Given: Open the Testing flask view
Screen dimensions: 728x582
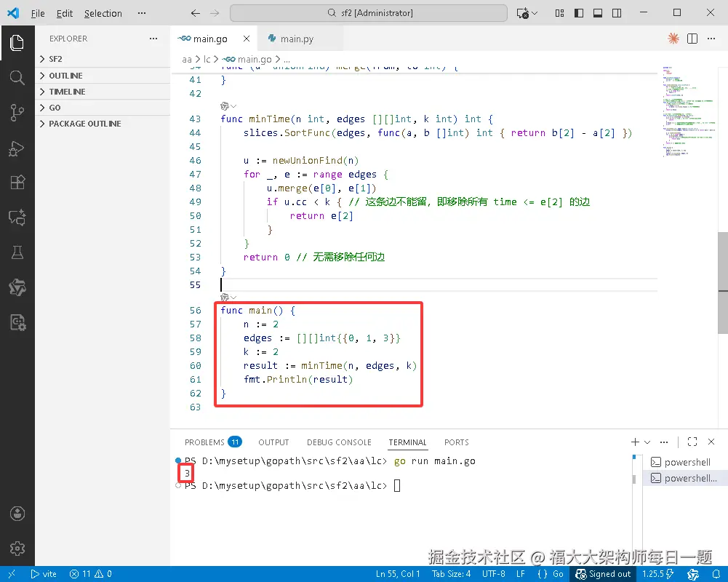Looking at the screenshot, I should pos(17,252).
